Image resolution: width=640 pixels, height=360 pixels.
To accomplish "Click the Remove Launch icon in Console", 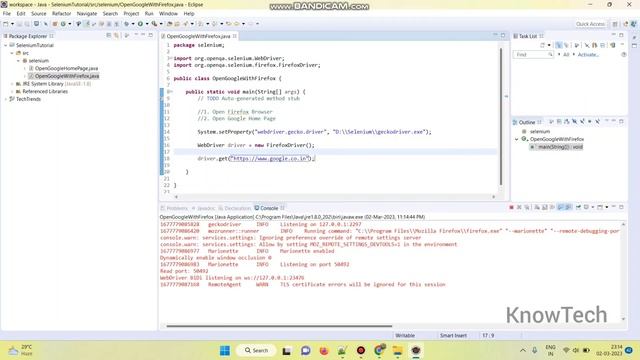I will point(519,207).
